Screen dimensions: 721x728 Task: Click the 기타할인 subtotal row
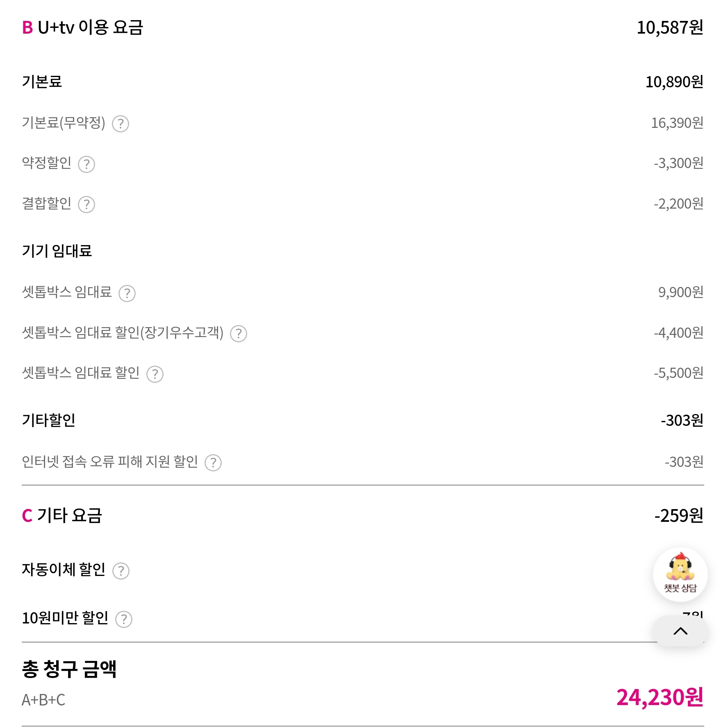click(x=363, y=420)
